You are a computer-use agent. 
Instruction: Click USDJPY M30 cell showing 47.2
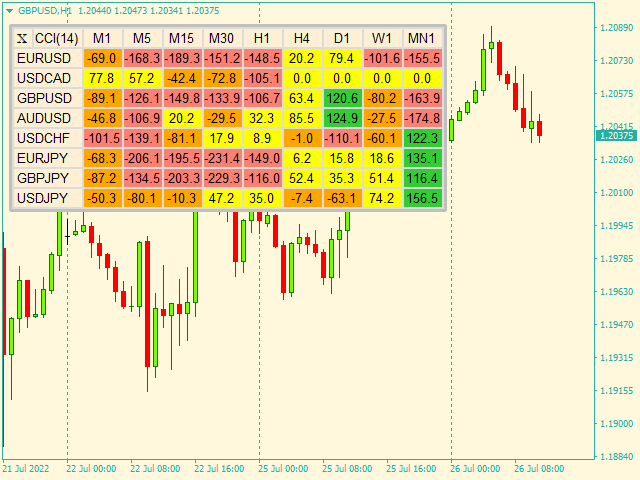pos(222,198)
